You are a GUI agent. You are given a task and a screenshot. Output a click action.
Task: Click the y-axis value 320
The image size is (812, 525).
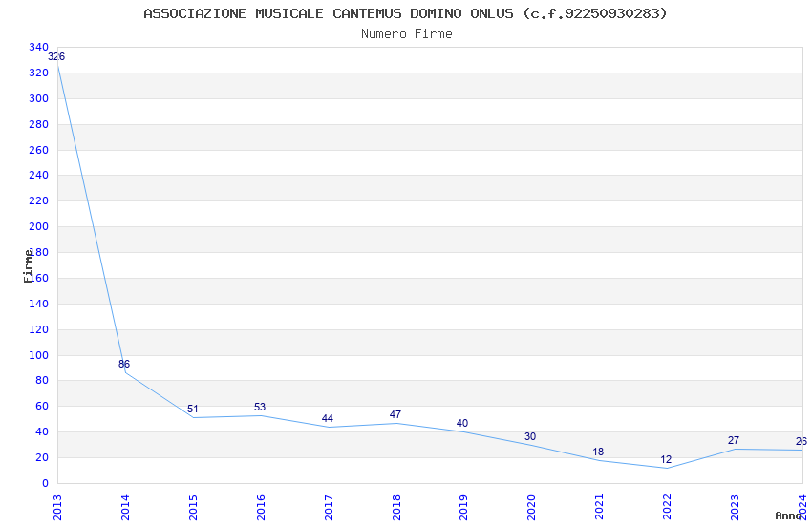point(39,73)
